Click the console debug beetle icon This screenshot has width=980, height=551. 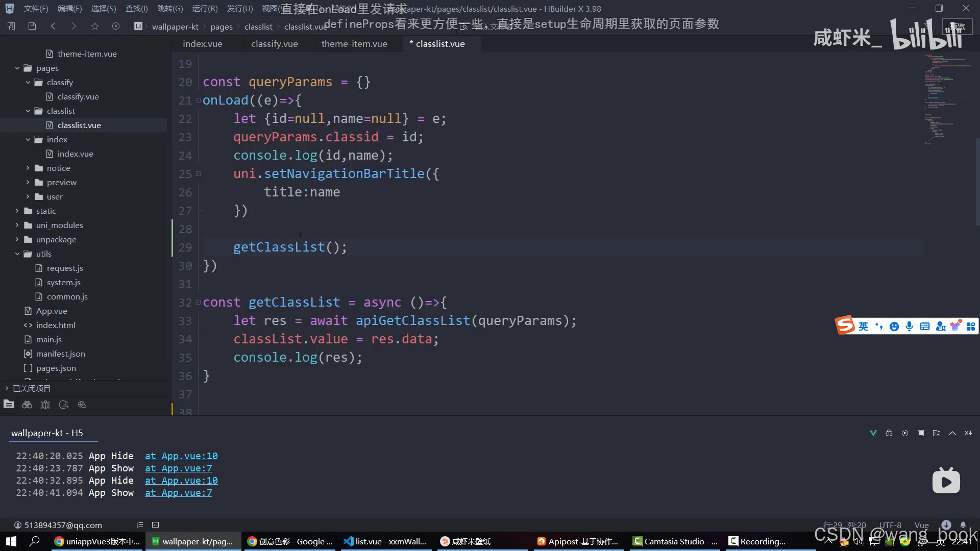[889, 433]
